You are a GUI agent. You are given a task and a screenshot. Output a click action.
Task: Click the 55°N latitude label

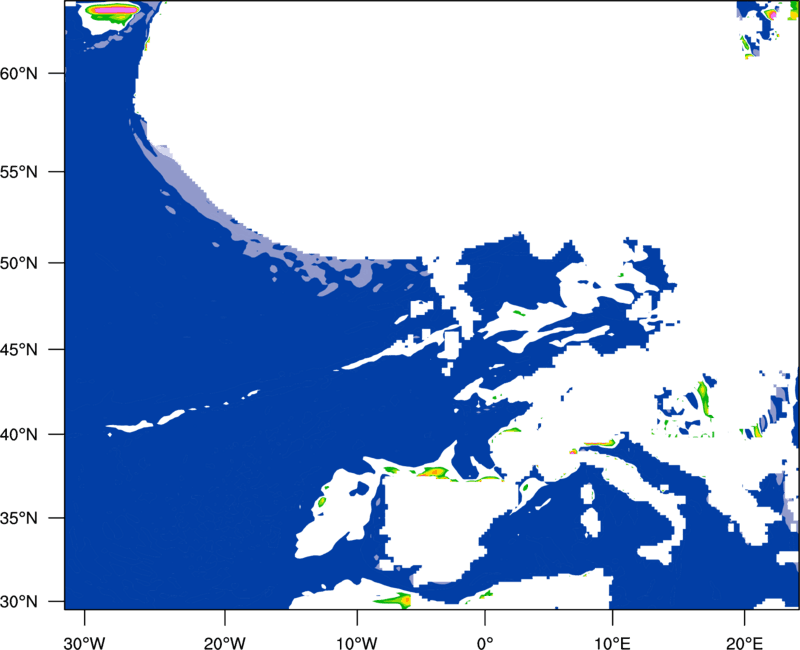pyautogui.click(x=19, y=172)
